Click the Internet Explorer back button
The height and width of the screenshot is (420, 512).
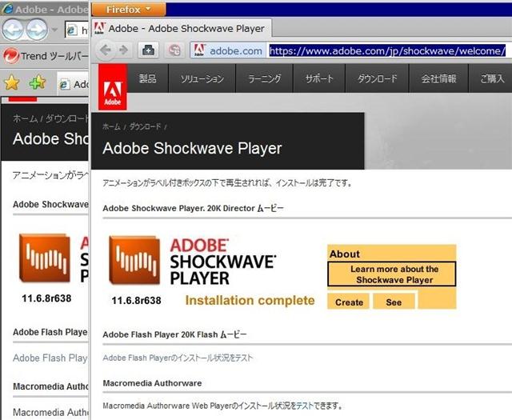click(13, 30)
